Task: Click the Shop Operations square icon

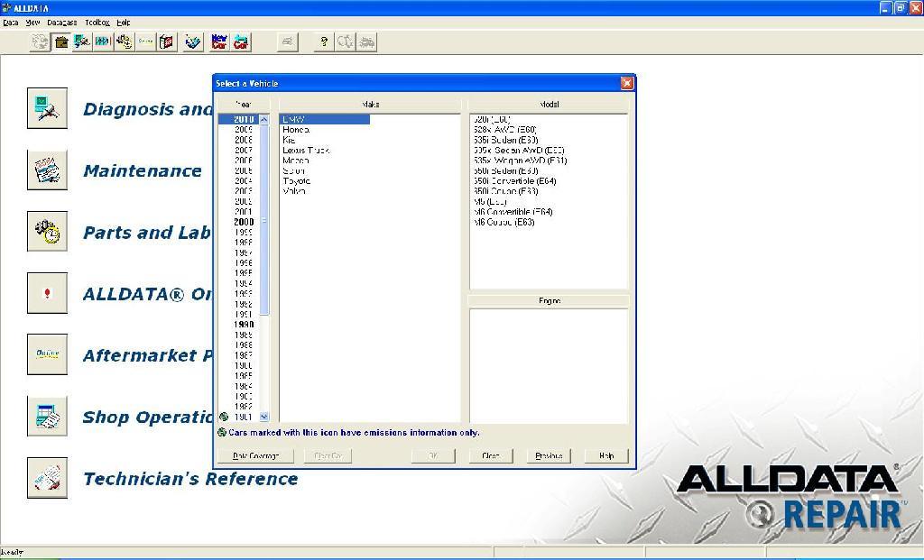Action: (x=47, y=416)
